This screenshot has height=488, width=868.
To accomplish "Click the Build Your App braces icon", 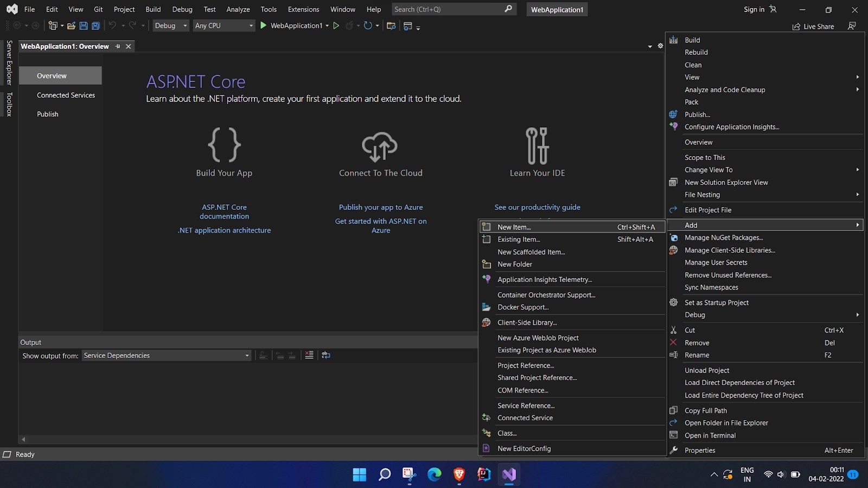I will (224, 145).
